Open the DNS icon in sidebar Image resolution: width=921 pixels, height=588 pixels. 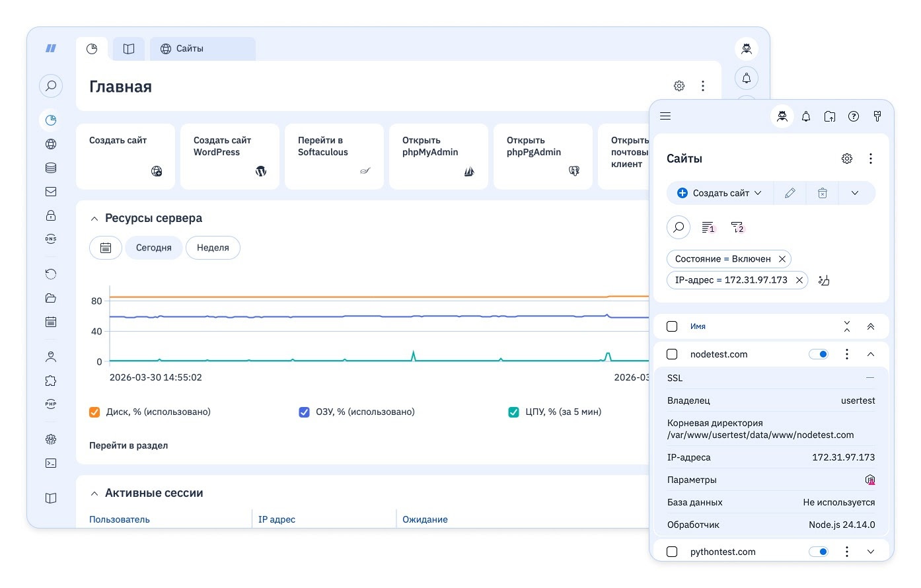(x=51, y=239)
